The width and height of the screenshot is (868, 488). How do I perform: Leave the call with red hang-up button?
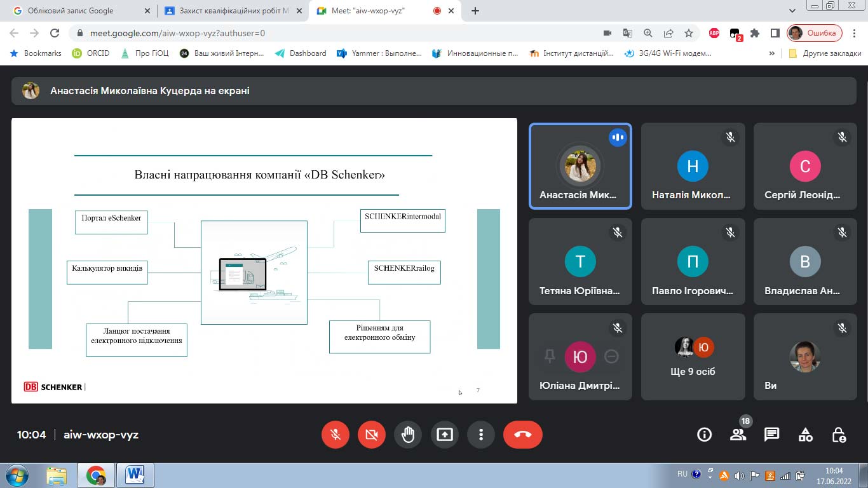tap(522, 435)
